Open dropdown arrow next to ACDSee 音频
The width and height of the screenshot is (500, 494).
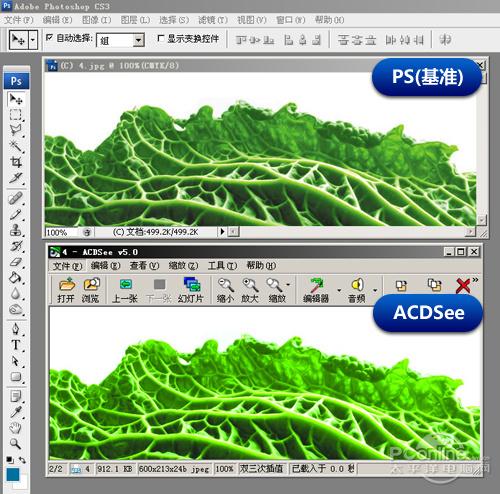point(375,290)
